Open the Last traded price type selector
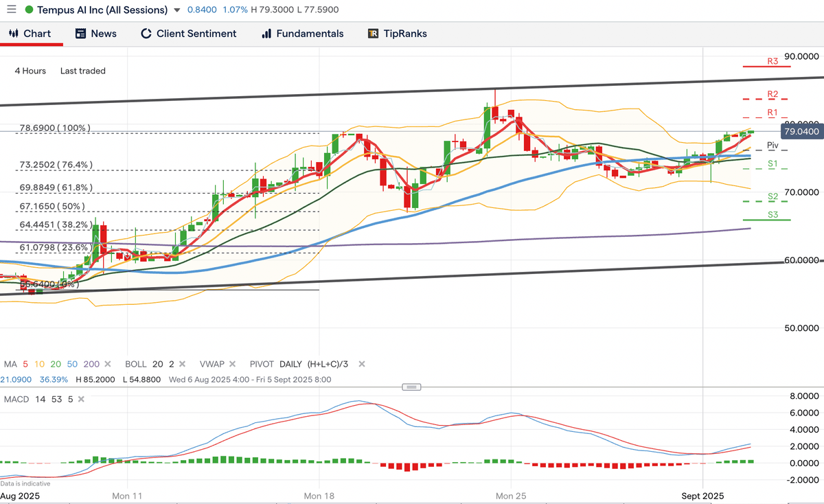Screen dimensions: 824x504 point(83,71)
